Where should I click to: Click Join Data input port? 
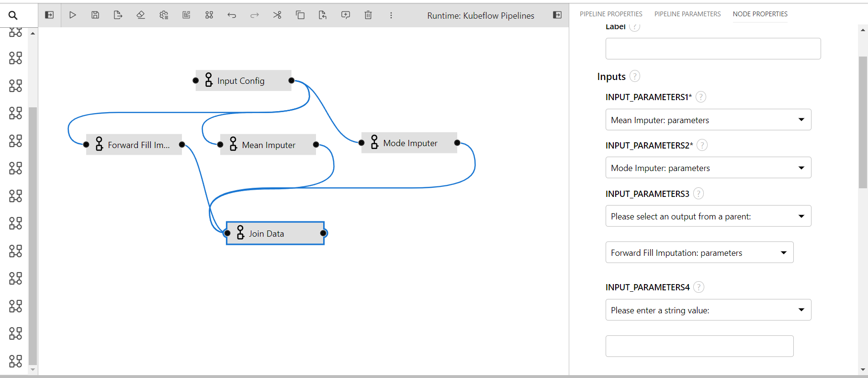tap(227, 233)
